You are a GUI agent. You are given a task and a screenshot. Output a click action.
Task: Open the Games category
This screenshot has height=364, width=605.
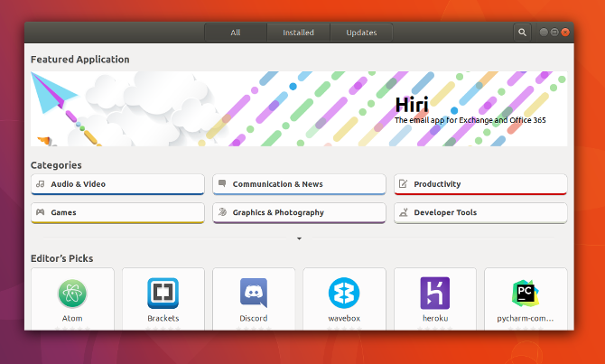117,212
